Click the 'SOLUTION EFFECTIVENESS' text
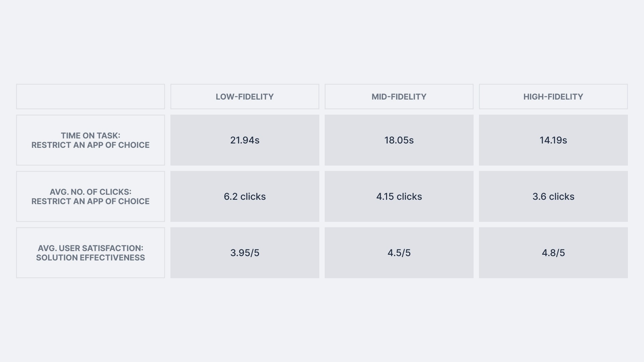This screenshot has width=644, height=362. [x=91, y=258]
